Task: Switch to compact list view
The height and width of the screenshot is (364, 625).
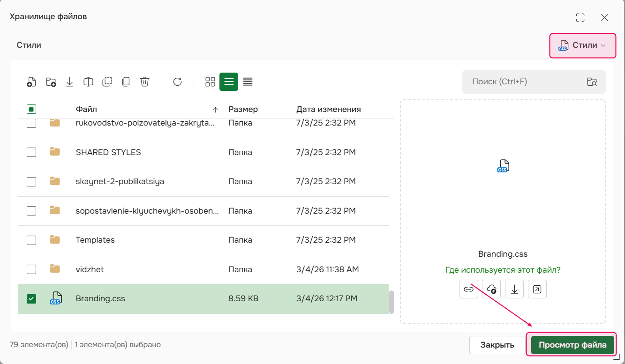Action: [x=248, y=82]
